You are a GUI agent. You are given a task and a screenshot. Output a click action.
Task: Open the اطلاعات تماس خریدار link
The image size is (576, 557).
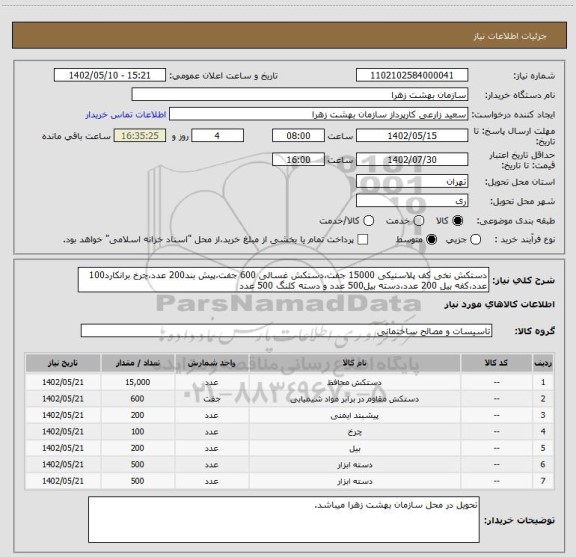(x=126, y=115)
